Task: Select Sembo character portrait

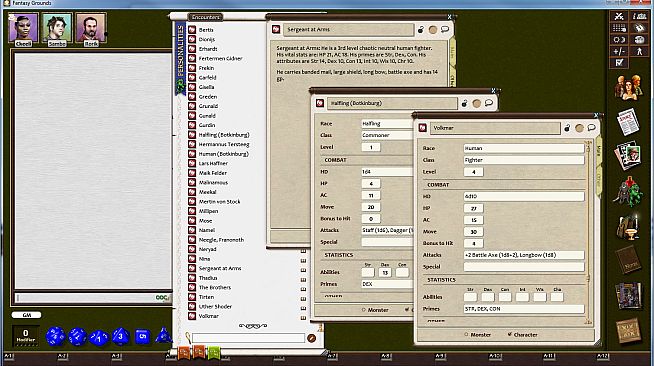Action: [57, 28]
